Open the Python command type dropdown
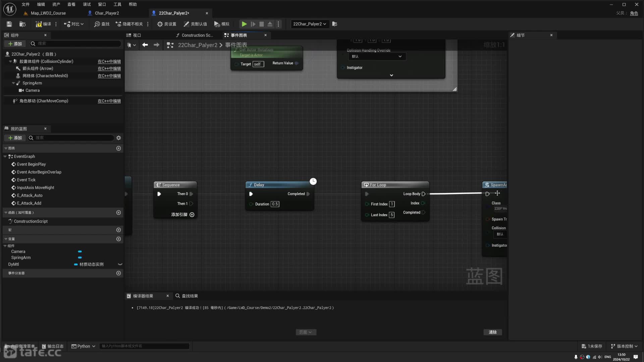This screenshot has height=362, width=644. click(x=83, y=346)
